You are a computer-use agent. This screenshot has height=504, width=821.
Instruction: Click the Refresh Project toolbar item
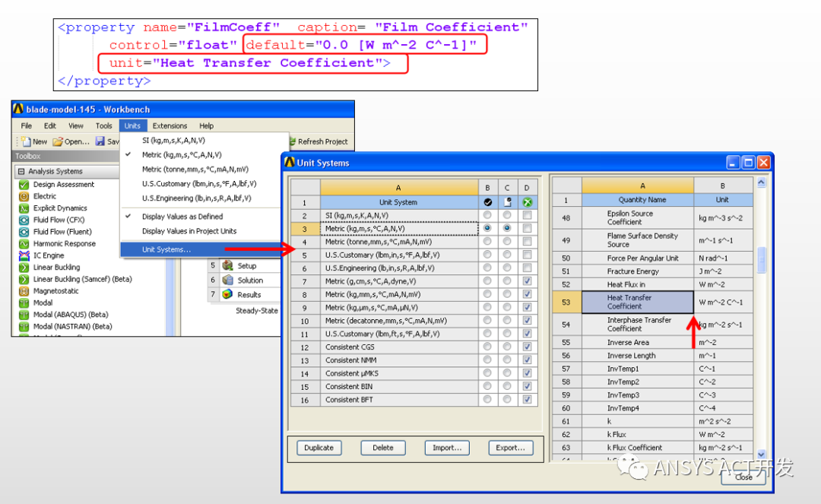point(319,141)
